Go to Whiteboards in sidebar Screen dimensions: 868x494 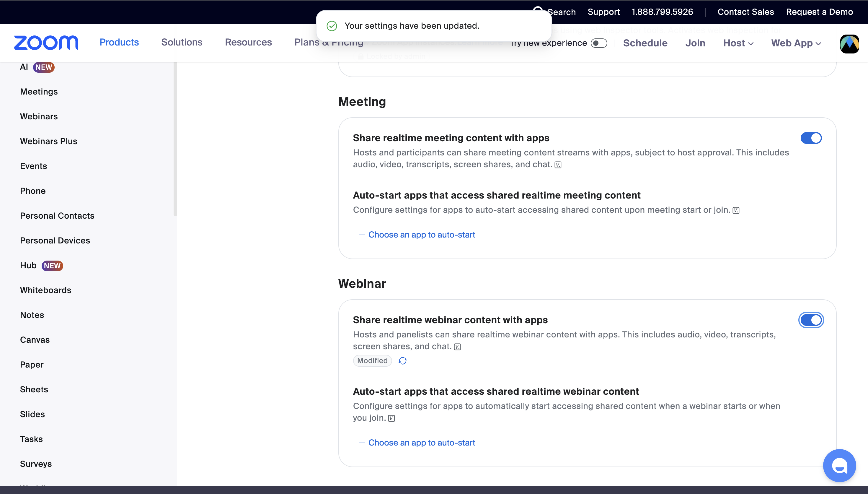46,290
